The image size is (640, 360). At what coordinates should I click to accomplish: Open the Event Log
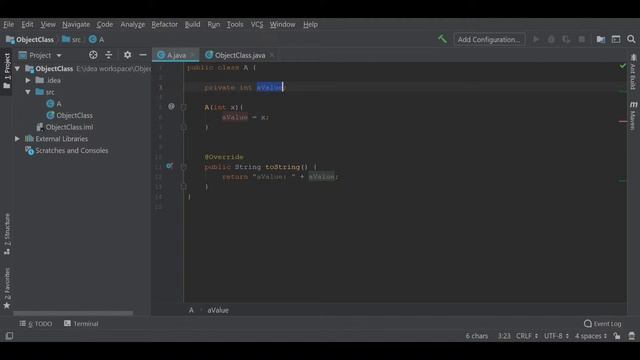(x=602, y=324)
